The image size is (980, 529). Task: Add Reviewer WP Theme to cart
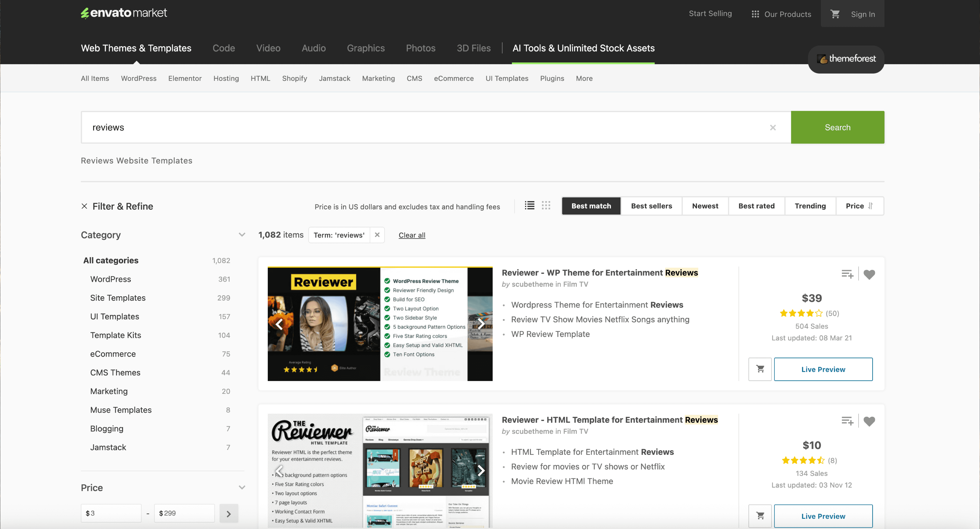coord(760,369)
